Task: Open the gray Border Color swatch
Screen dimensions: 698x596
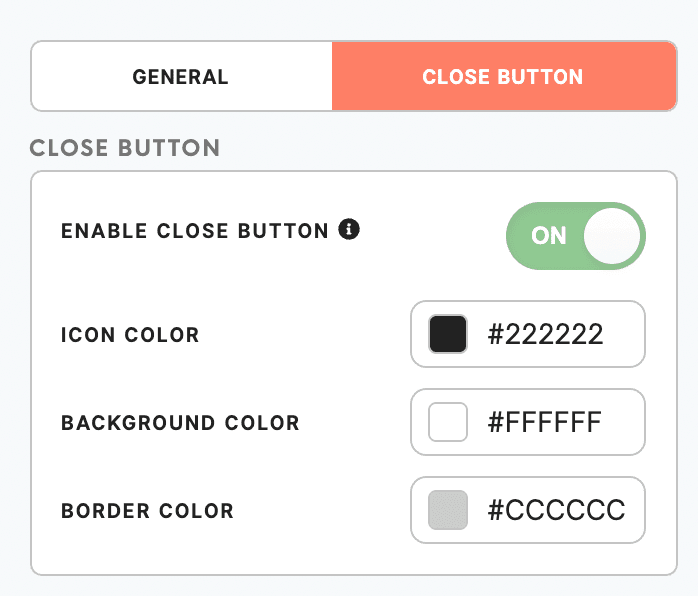Action: 448,510
